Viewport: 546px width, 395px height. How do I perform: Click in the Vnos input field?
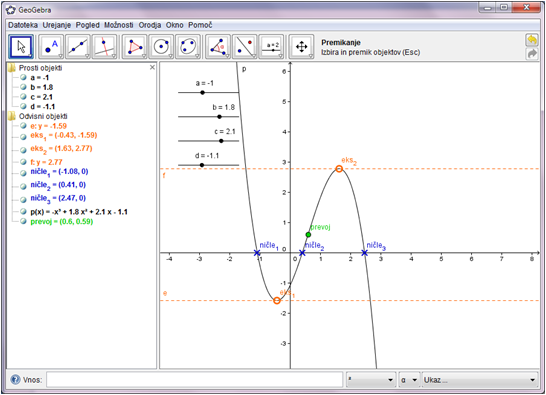click(195, 380)
